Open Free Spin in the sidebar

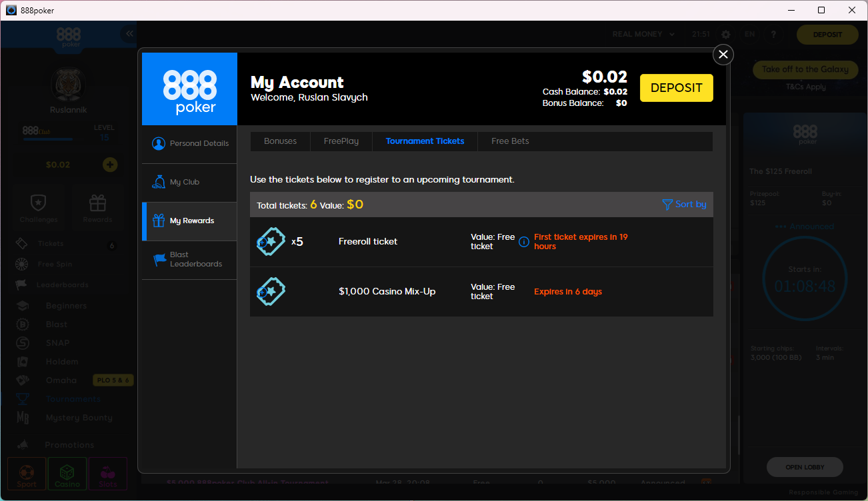point(55,264)
